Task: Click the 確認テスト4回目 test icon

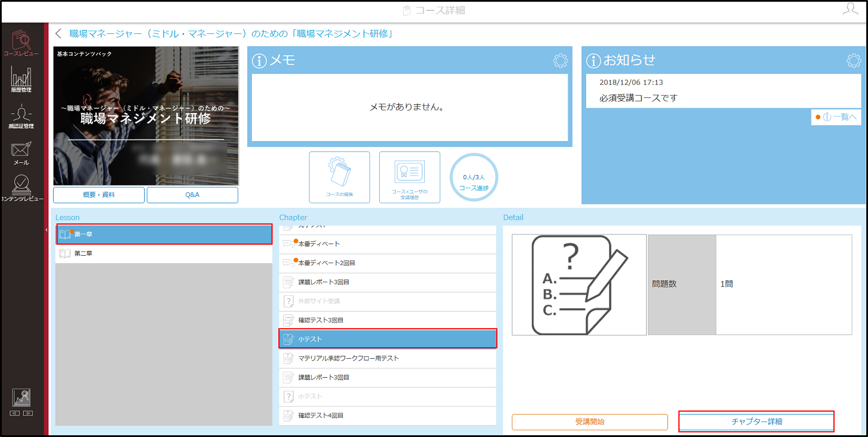Action: pos(289,415)
